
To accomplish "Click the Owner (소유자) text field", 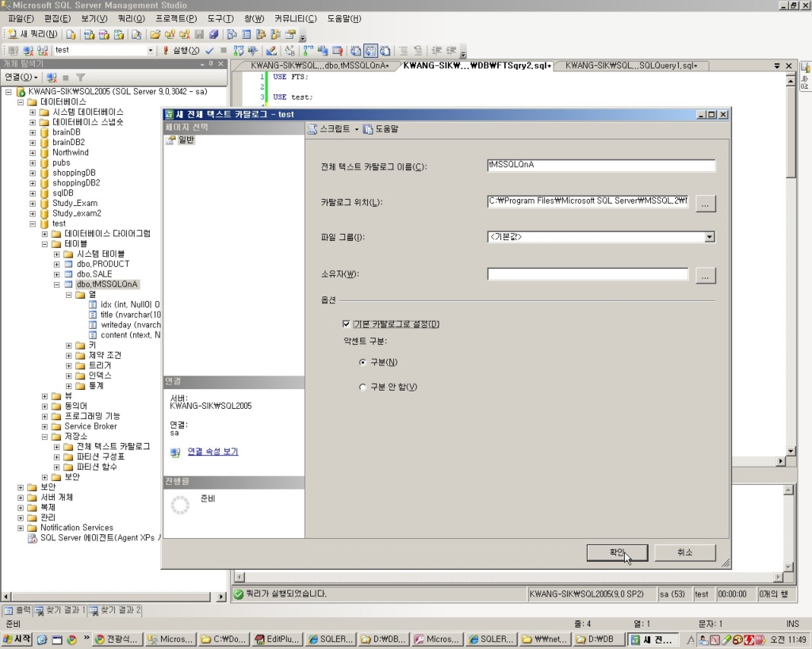I will click(x=588, y=273).
